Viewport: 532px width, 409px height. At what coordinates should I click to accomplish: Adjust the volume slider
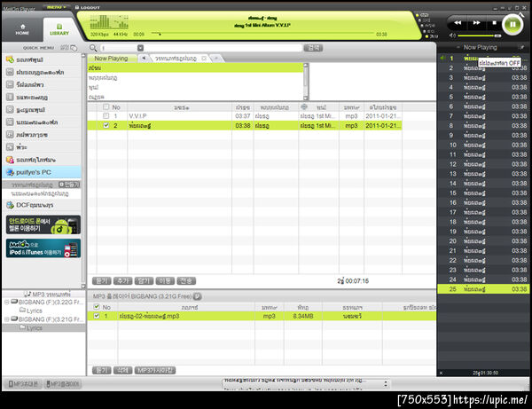[x=480, y=35]
